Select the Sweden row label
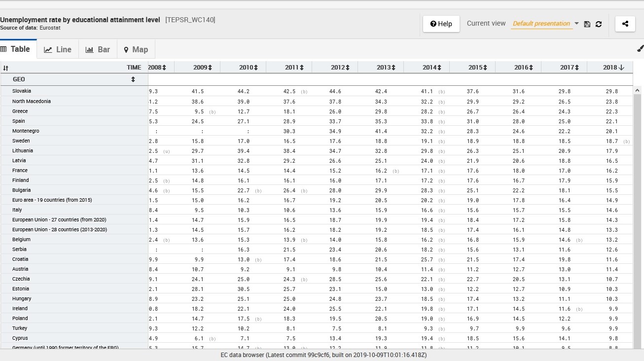The width and height of the screenshot is (644, 361). point(21,141)
